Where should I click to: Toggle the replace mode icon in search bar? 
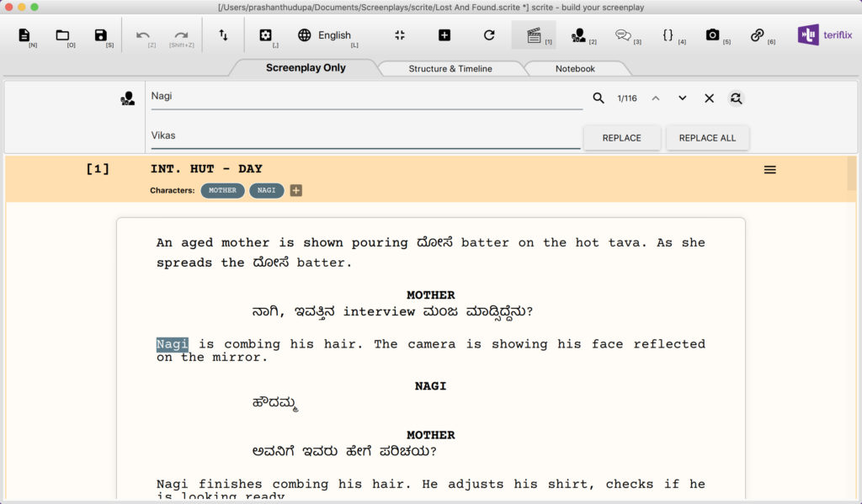coord(736,98)
